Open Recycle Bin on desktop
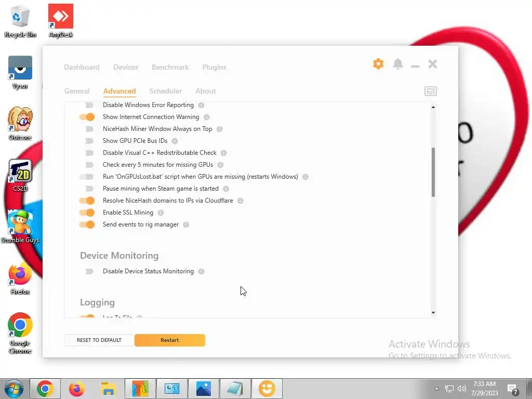532x399 pixels. click(20, 21)
